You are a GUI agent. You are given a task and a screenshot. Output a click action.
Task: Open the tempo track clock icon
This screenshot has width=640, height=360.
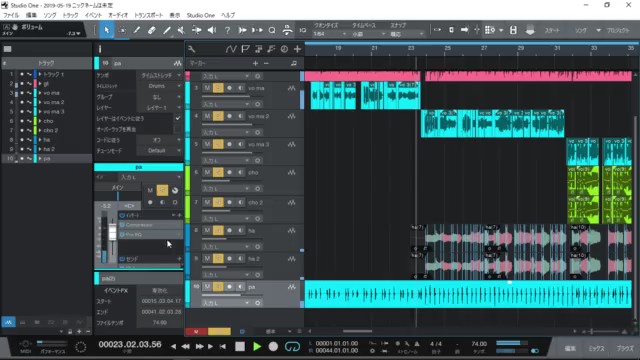[284, 49]
